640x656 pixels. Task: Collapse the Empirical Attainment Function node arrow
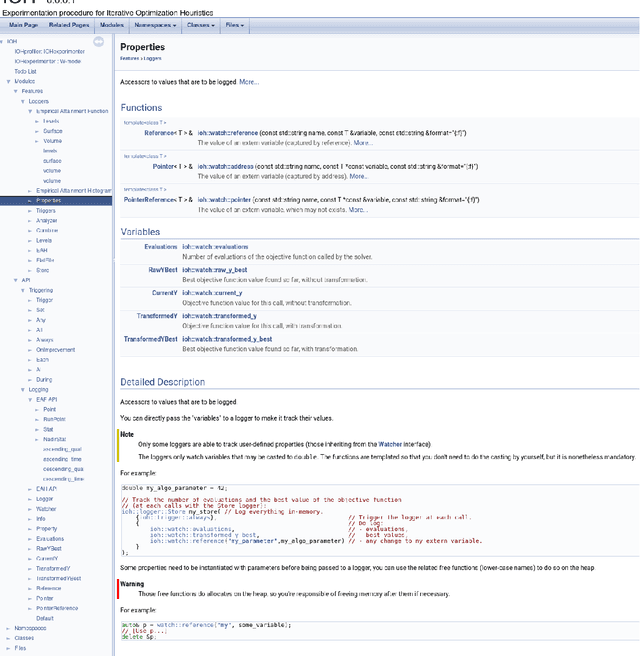coord(31,111)
